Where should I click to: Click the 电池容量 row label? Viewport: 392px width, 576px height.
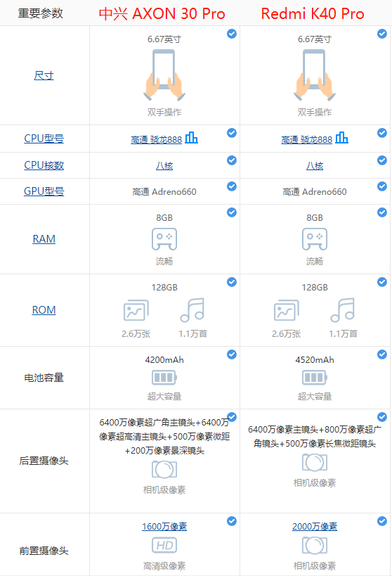(x=44, y=378)
